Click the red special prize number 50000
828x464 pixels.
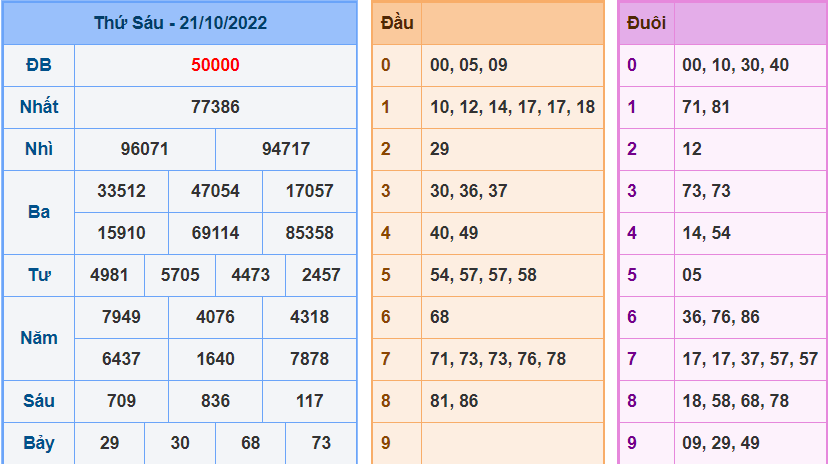[215, 65]
